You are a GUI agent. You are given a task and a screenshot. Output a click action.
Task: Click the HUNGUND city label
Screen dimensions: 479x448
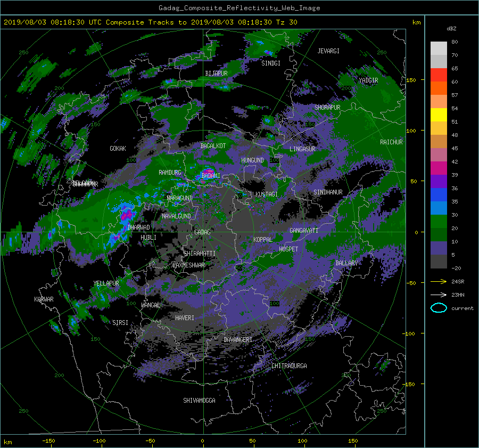(x=252, y=160)
